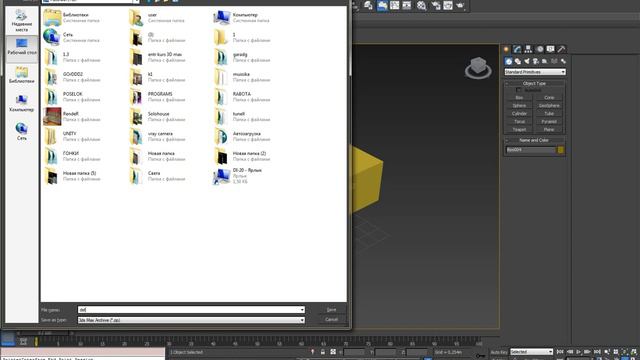Click the Cylinder primitive button
The width and height of the screenshot is (640, 360).
[x=519, y=113]
